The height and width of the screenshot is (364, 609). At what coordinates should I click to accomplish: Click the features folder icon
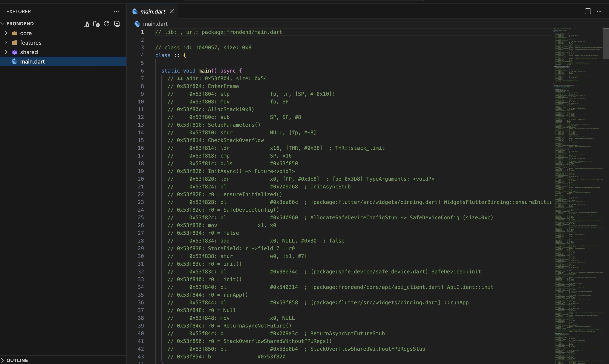pyautogui.click(x=14, y=42)
